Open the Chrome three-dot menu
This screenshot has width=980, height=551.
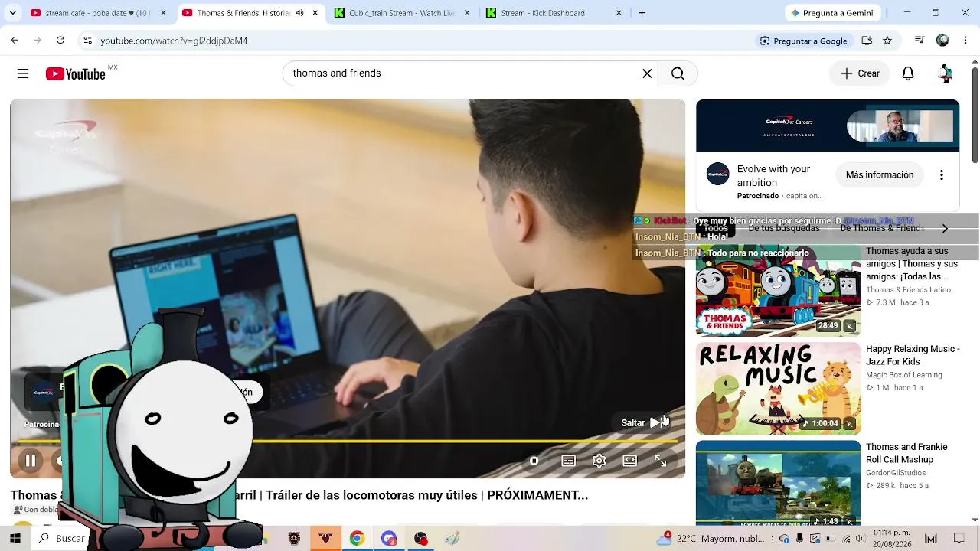pos(965,41)
